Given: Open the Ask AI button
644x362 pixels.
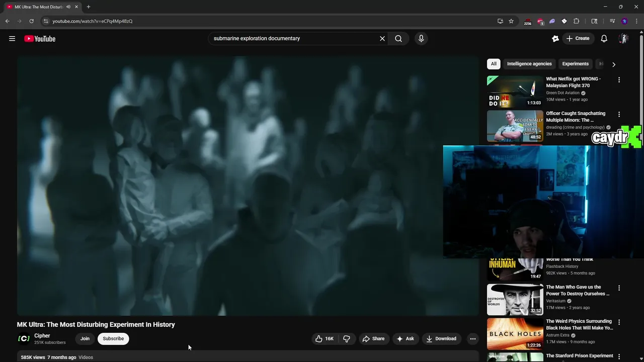Looking at the screenshot, I should (405, 339).
